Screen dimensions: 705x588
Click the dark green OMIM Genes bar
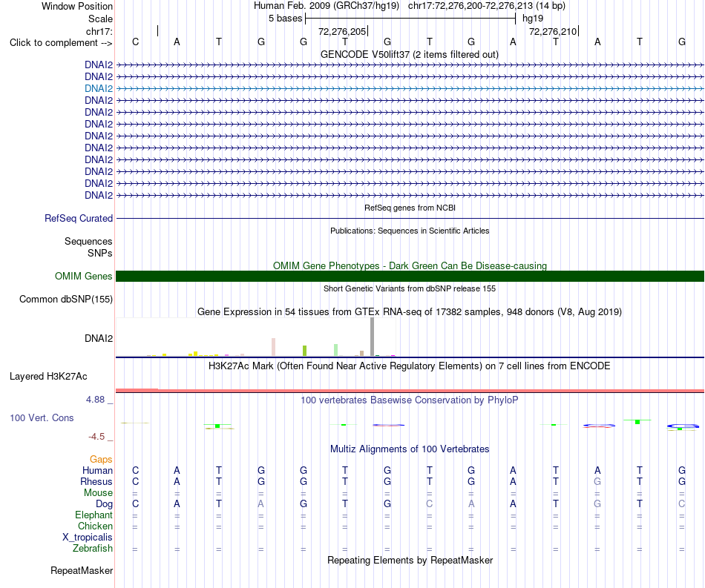410,277
